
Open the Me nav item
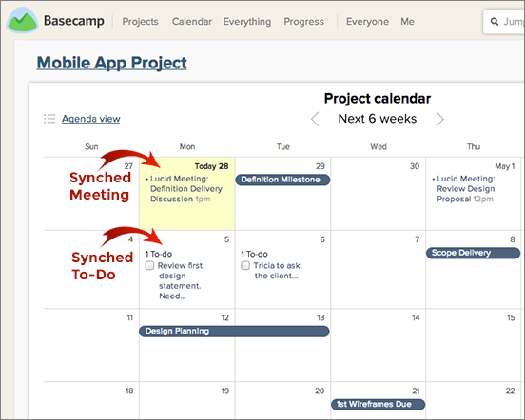click(407, 22)
